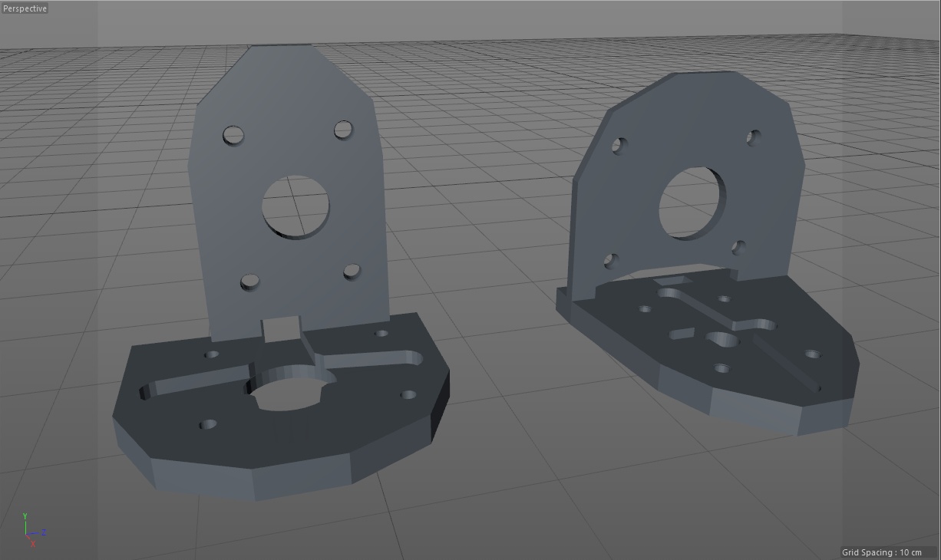Click top-right bolt hole on right upright plate
The image size is (941, 560).
[x=754, y=137]
